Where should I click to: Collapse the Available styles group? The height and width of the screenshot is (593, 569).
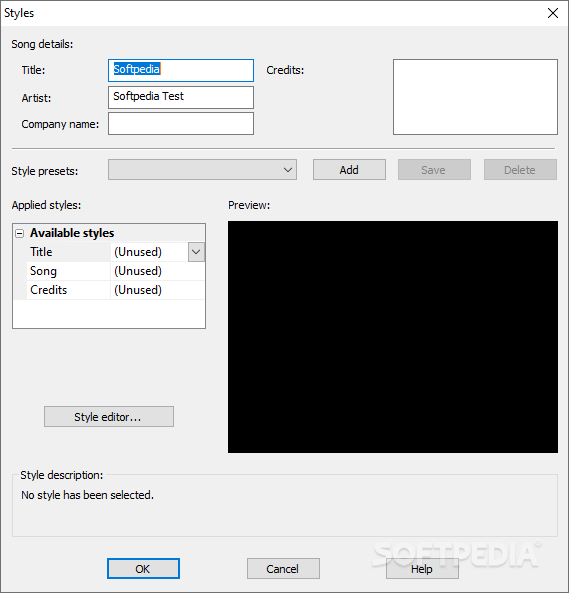click(x=19, y=233)
